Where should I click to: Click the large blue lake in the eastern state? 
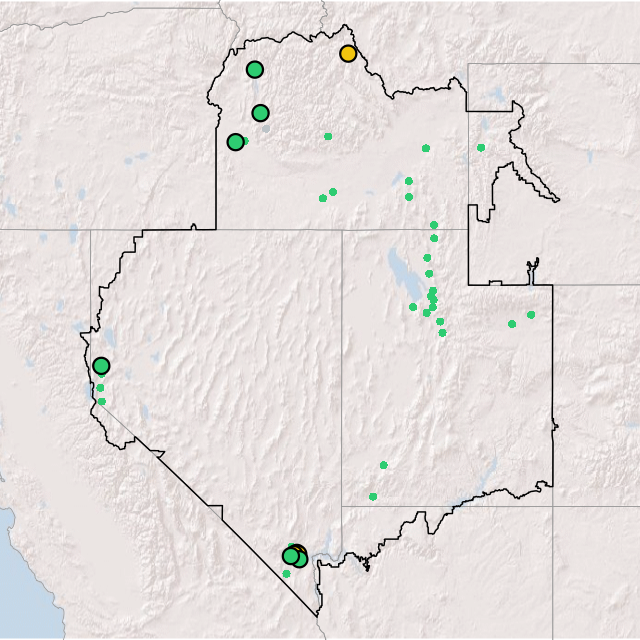[404, 275]
